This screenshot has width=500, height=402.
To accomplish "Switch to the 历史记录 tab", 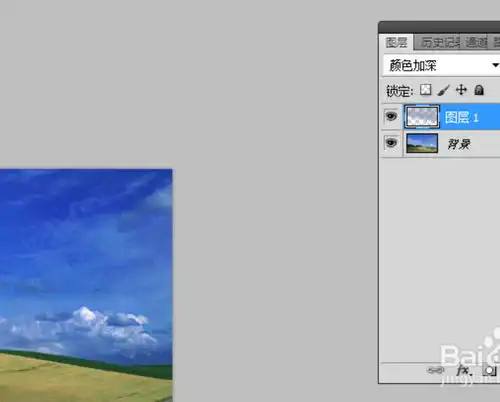I will [439, 42].
